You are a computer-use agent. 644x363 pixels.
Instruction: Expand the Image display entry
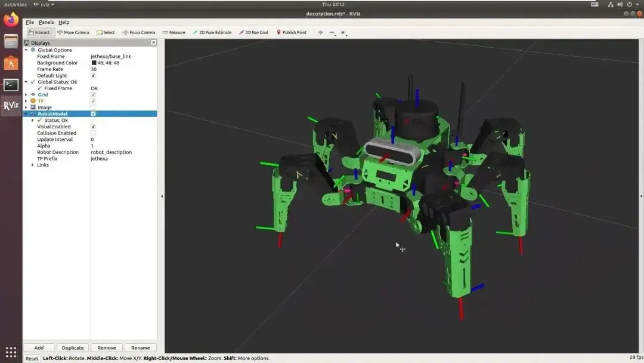26,107
